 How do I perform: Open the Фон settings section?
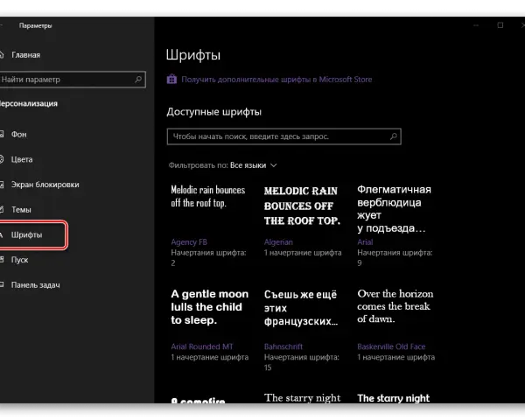[x=18, y=134]
